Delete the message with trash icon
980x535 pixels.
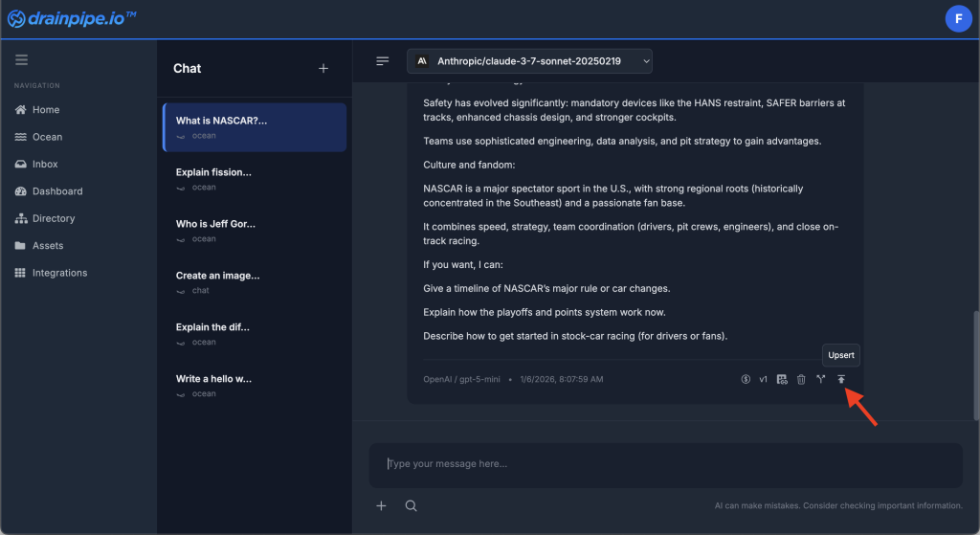[801, 380]
